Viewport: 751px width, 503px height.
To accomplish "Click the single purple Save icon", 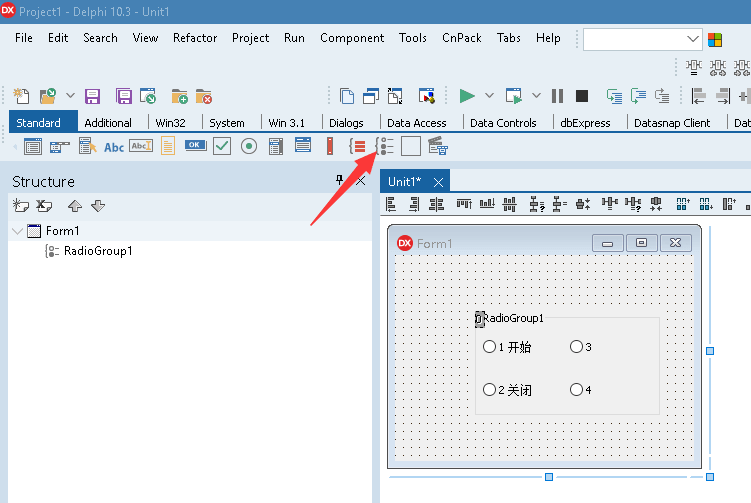I will 92,96.
